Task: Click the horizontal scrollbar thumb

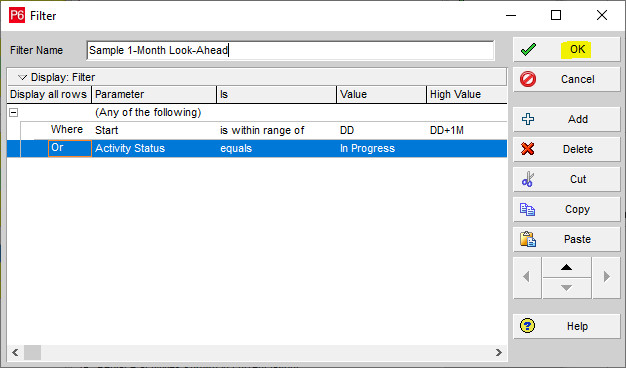Action: [x=32, y=352]
